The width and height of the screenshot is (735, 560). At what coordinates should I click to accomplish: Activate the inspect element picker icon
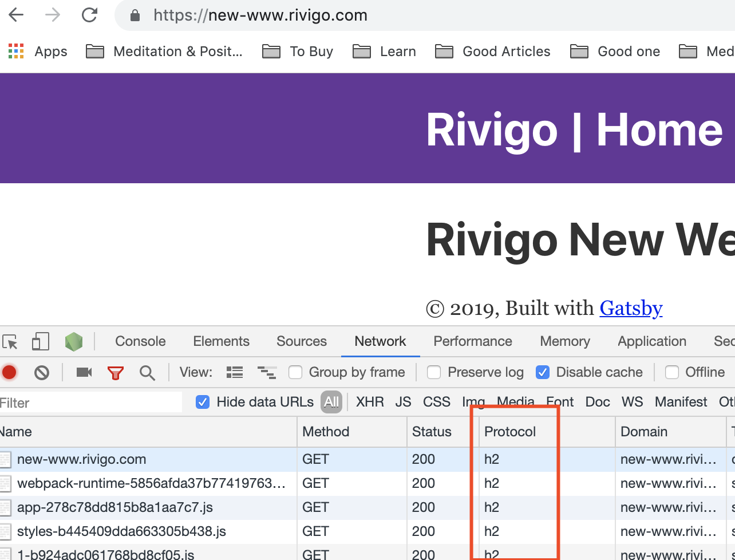[x=10, y=342]
